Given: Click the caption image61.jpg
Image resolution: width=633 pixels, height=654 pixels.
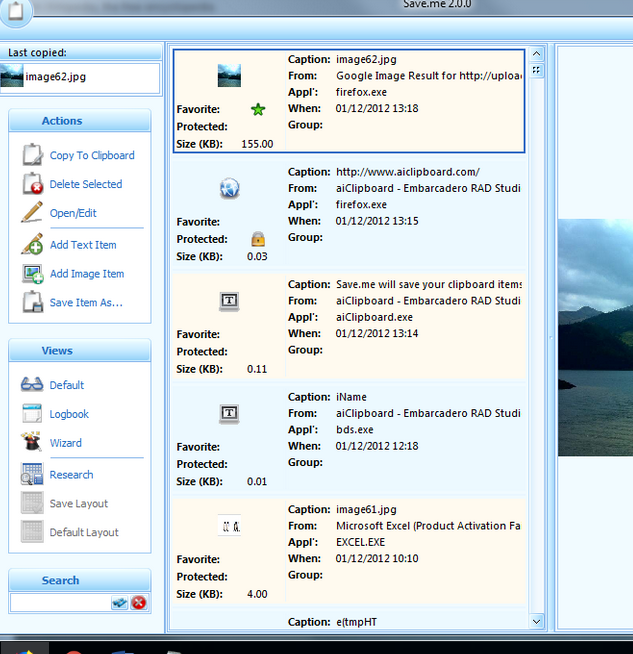Looking at the screenshot, I should 366,510.
